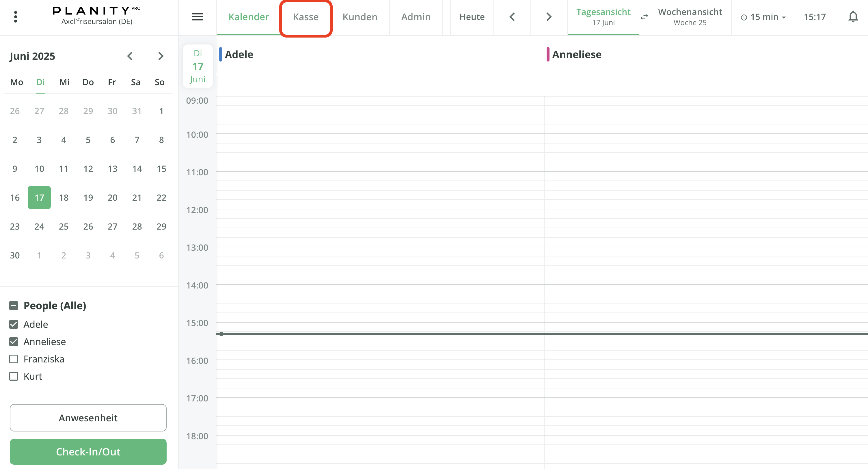Click the Anwesenheit button
This screenshot has height=469, width=868.
pyautogui.click(x=88, y=418)
